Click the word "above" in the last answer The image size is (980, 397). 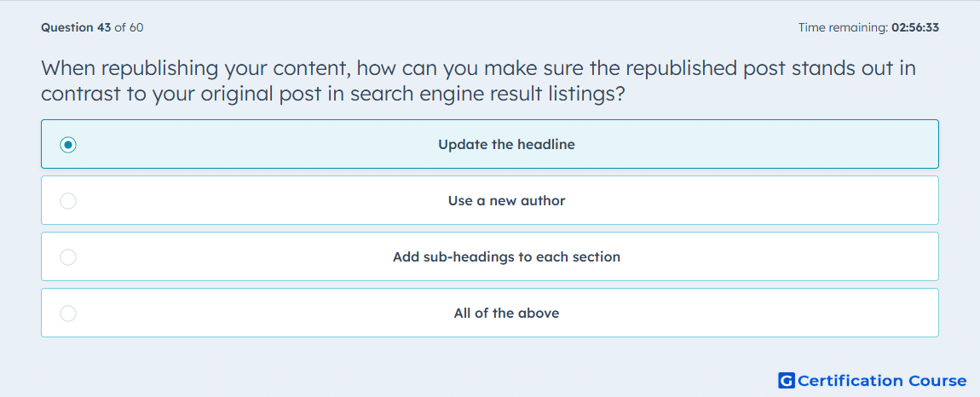(x=539, y=314)
